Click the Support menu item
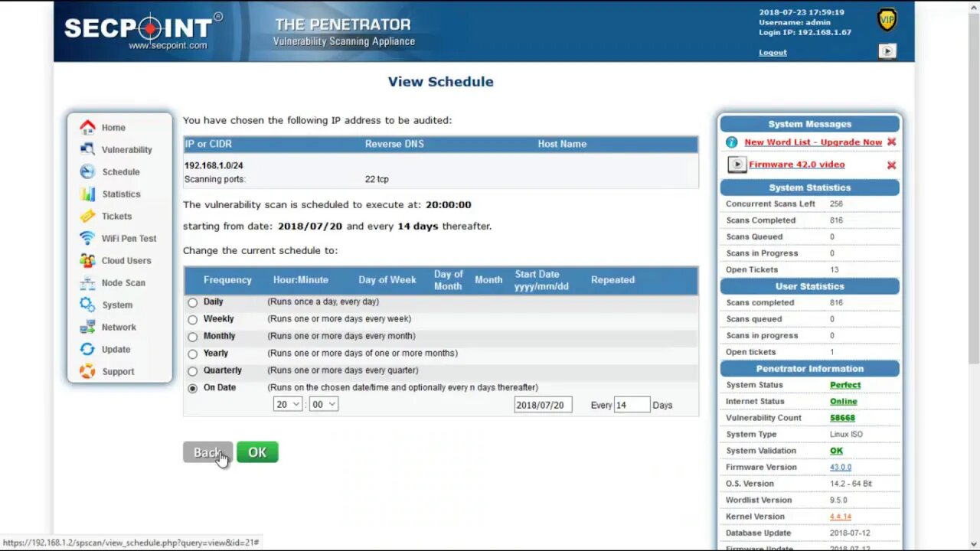This screenshot has width=980, height=551. 118,372
